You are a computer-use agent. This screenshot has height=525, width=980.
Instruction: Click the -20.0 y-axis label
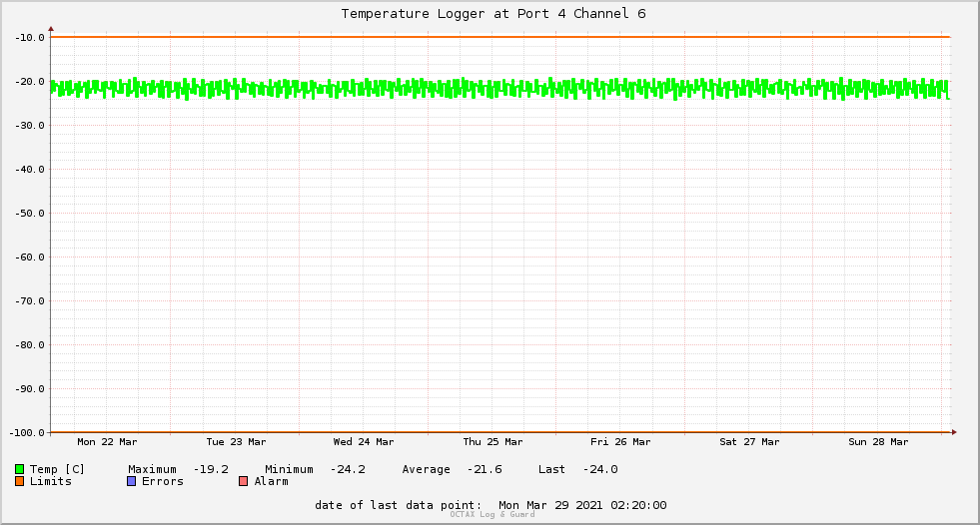(x=30, y=81)
